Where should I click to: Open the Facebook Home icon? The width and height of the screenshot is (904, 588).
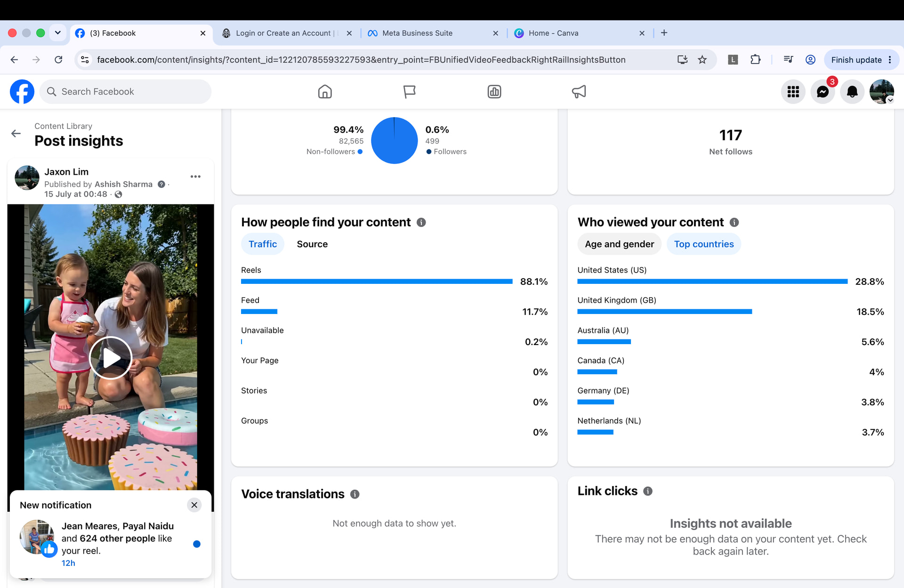click(325, 91)
